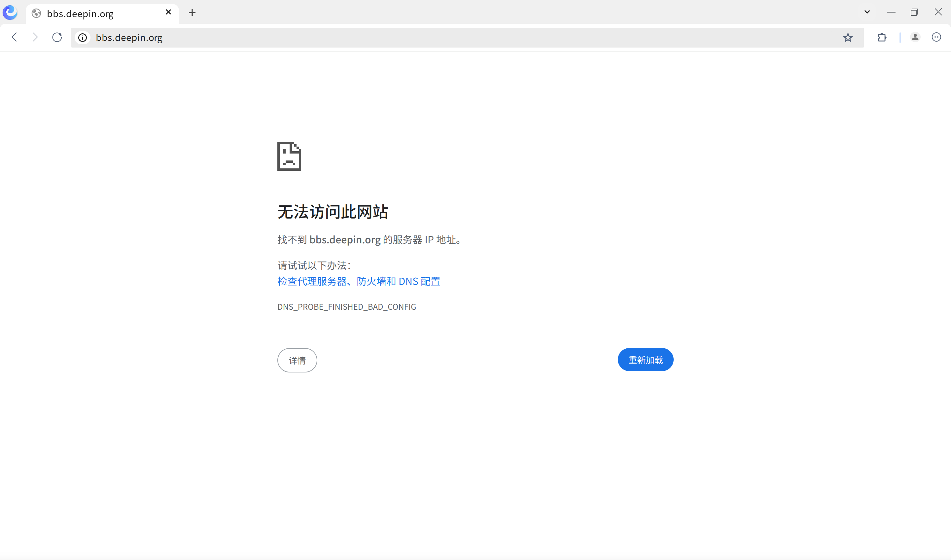Viewport: 951px width, 560px height.
Task: Minimize the browser window
Action: [891, 12]
